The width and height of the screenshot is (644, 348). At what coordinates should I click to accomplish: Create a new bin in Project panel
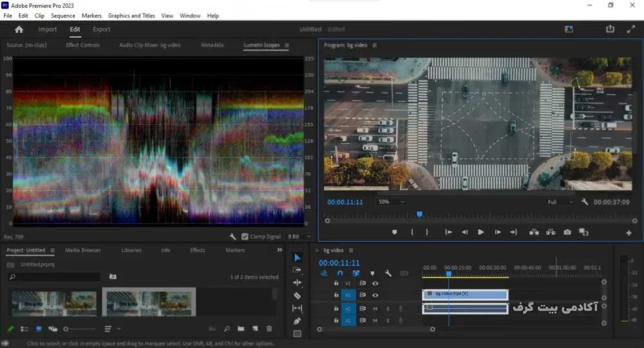[241, 329]
